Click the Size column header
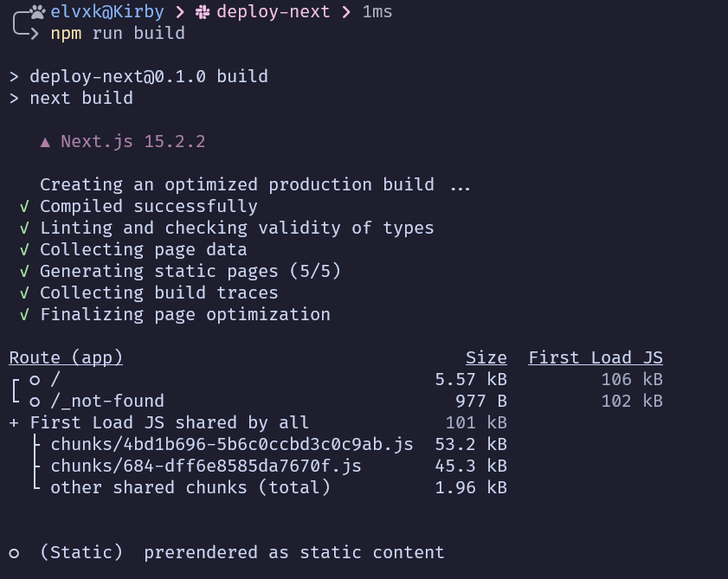Viewport: 728px width, 579px height. [486, 357]
